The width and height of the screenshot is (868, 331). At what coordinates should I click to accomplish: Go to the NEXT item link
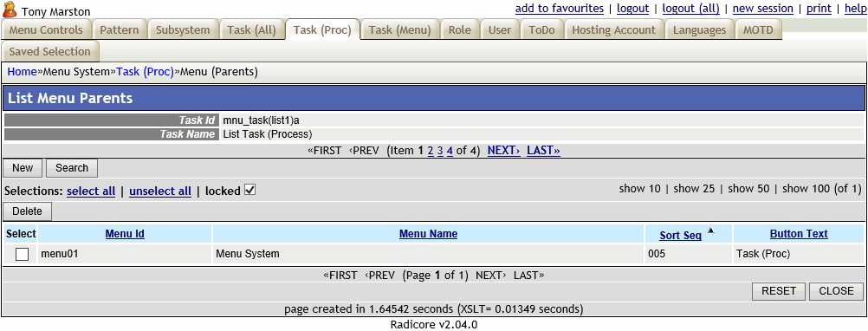coord(504,150)
